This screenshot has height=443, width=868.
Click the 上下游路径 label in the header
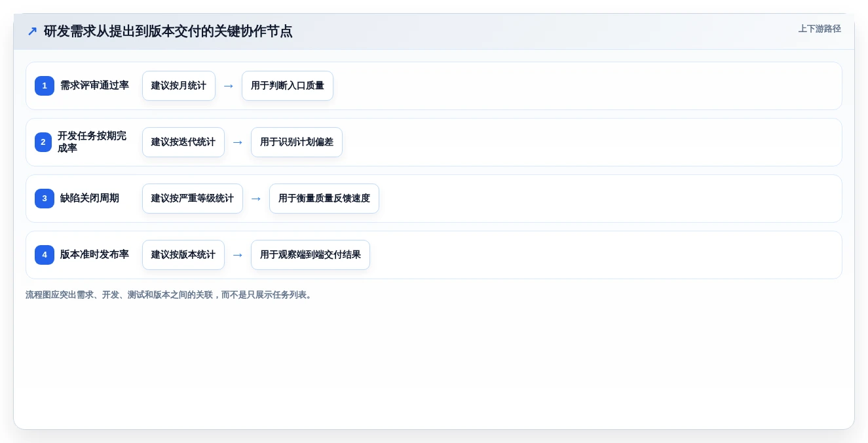pyautogui.click(x=820, y=29)
